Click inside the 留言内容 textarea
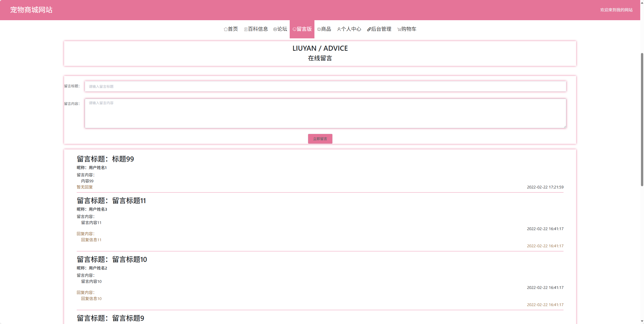Viewport: 644px width, 324px height. click(x=325, y=114)
